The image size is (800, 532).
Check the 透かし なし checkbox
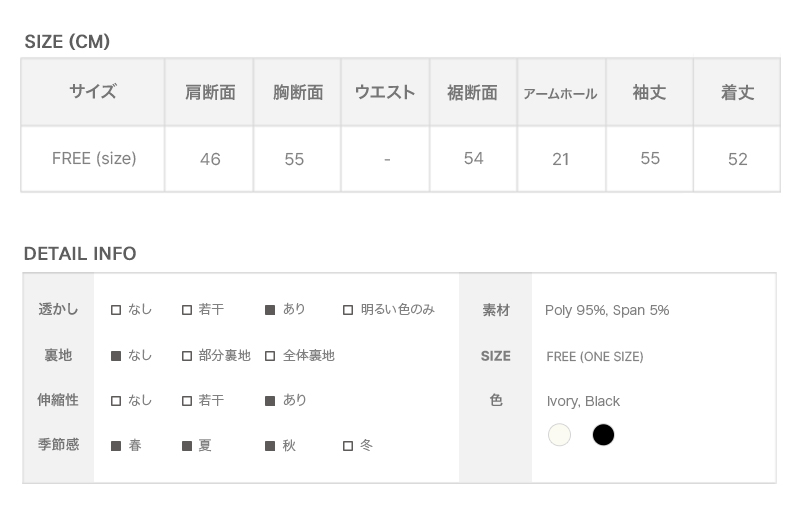pos(116,310)
